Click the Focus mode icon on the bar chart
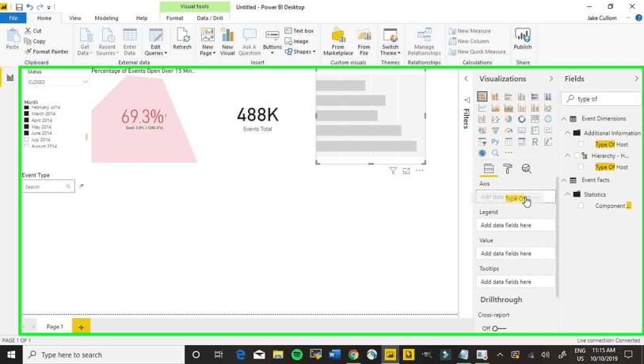The width and height of the screenshot is (644, 364). pyautogui.click(x=406, y=171)
